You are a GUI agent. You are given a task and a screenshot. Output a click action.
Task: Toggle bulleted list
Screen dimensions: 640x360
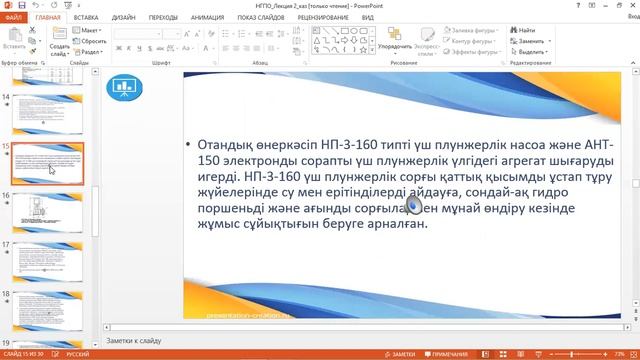point(226,34)
